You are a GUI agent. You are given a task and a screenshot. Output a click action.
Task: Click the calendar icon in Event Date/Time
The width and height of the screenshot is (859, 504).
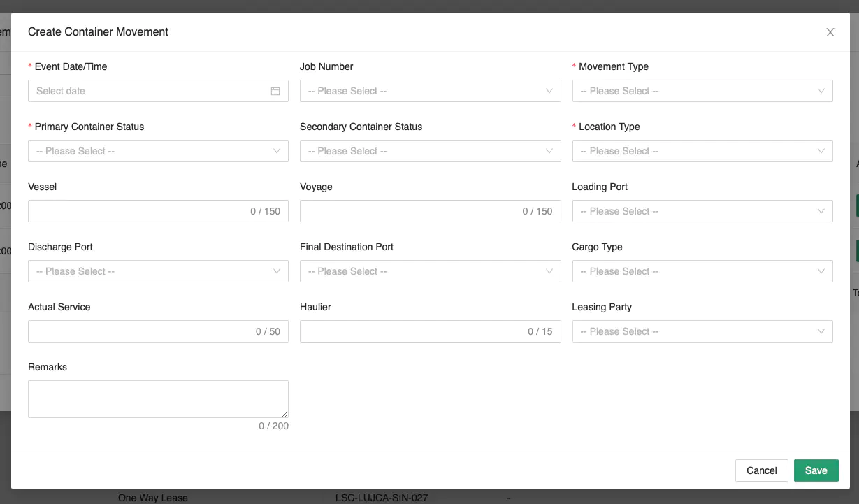click(x=275, y=91)
